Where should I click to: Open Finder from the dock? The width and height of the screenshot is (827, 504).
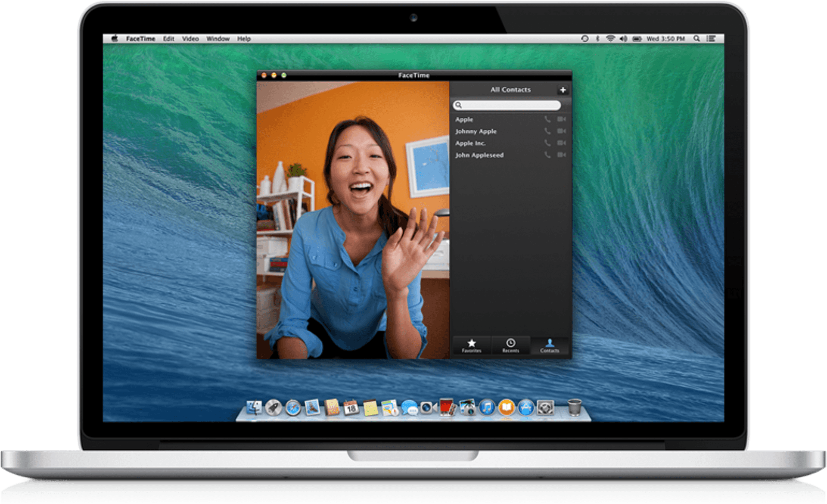(x=254, y=407)
